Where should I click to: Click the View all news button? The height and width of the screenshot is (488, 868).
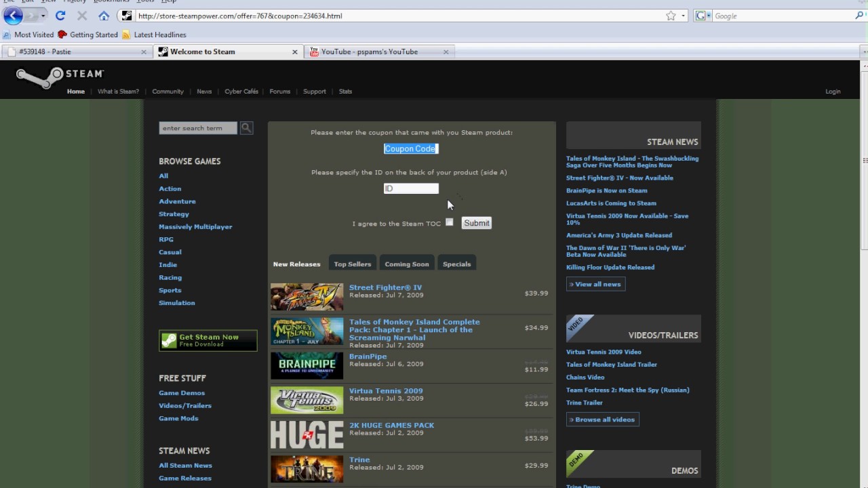click(x=595, y=284)
